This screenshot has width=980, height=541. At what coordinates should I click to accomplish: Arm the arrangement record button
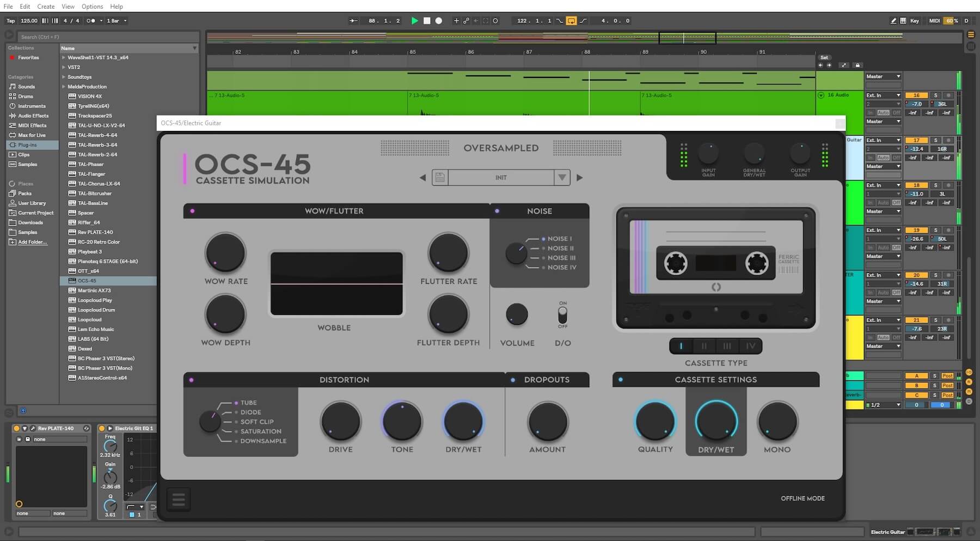439,21
